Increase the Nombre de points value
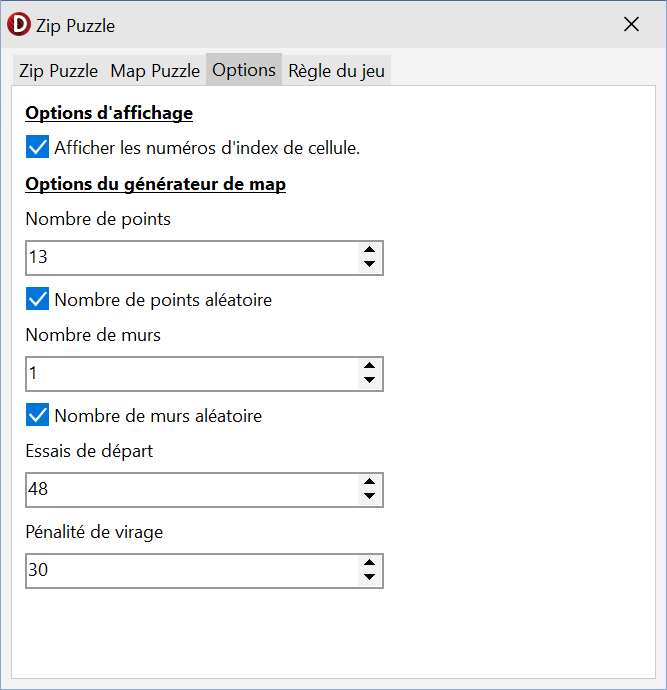Screen dimensions: 667x690 click(x=370, y=250)
